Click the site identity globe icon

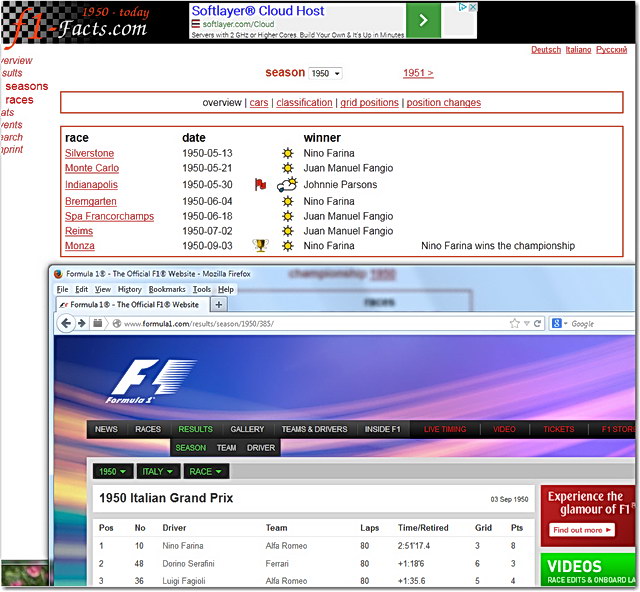[x=117, y=323]
